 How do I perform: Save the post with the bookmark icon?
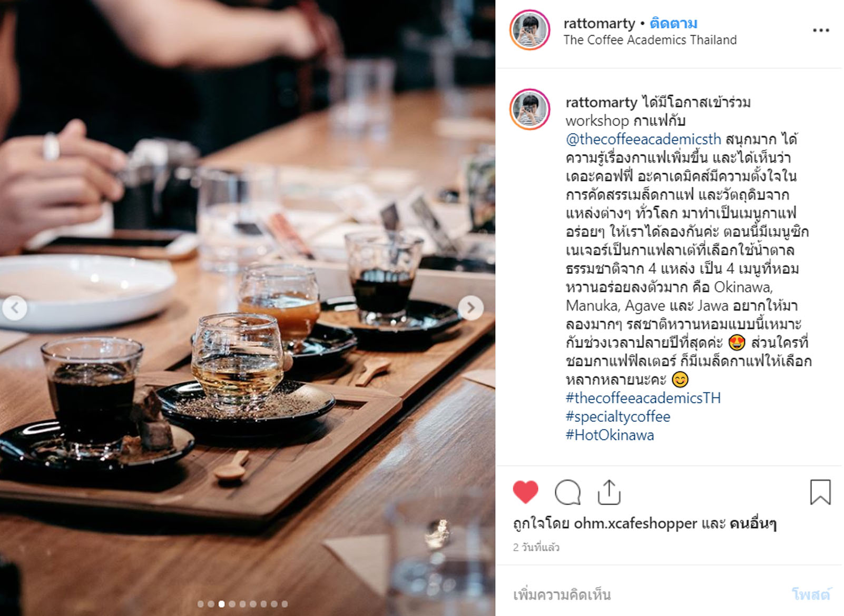point(820,492)
